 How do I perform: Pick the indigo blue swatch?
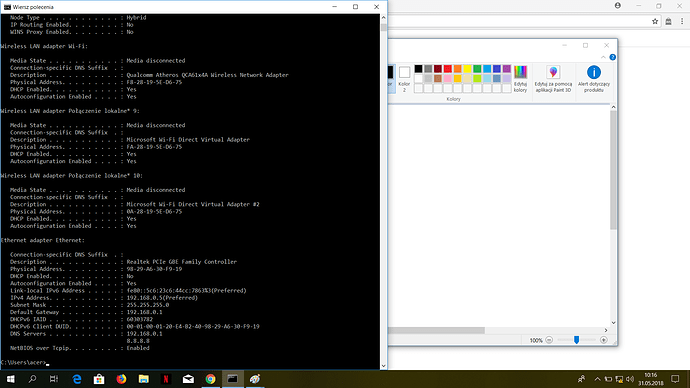click(497, 69)
